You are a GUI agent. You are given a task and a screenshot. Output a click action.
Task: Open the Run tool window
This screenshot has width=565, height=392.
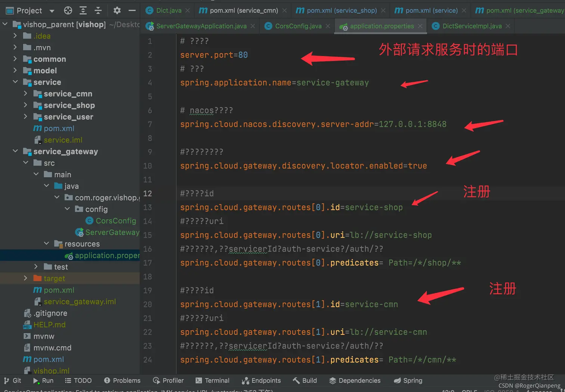tap(43, 380)
